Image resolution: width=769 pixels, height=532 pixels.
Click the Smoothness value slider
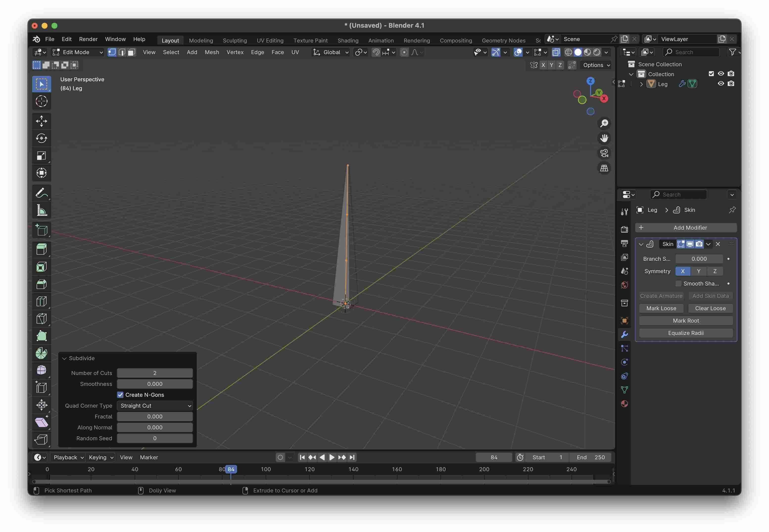click(155, 384)
